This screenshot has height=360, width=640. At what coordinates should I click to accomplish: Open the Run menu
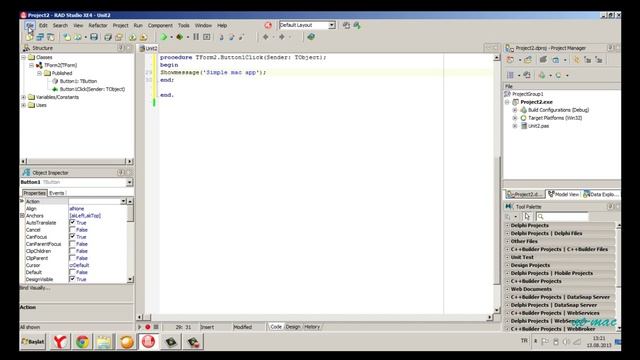point(138,25)
